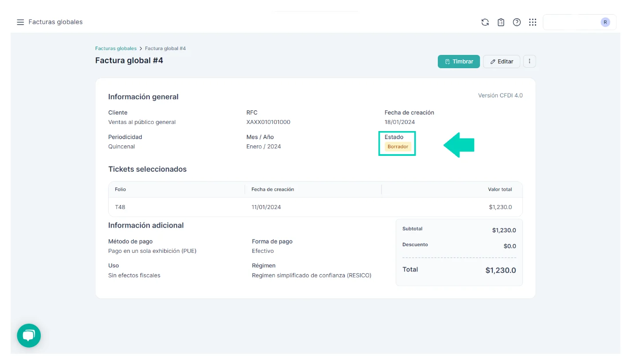Click the Efectivo payment form value

(263, 251)
